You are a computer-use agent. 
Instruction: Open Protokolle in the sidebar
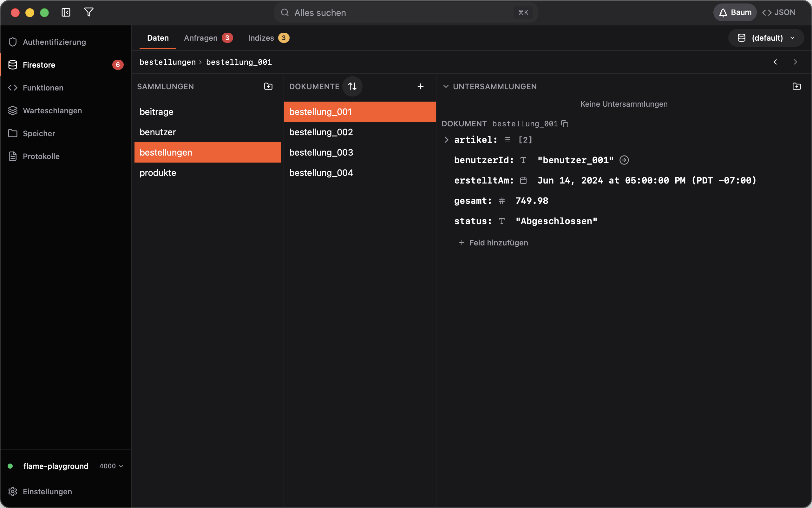tap(66, 156)
